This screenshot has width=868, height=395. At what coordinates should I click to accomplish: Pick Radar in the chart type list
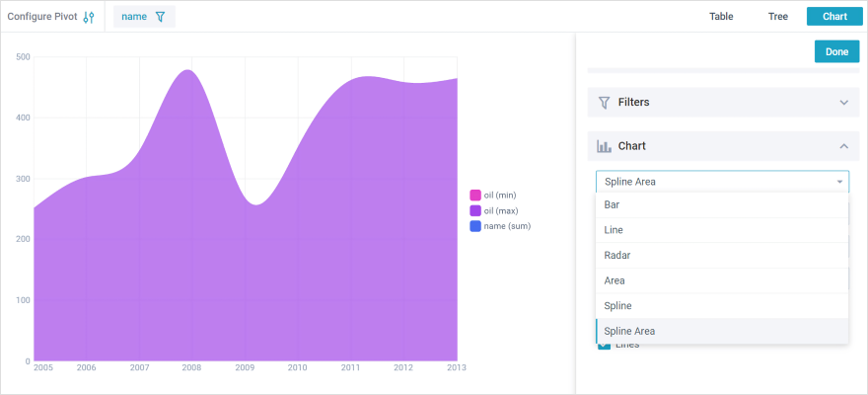[722, 256]
